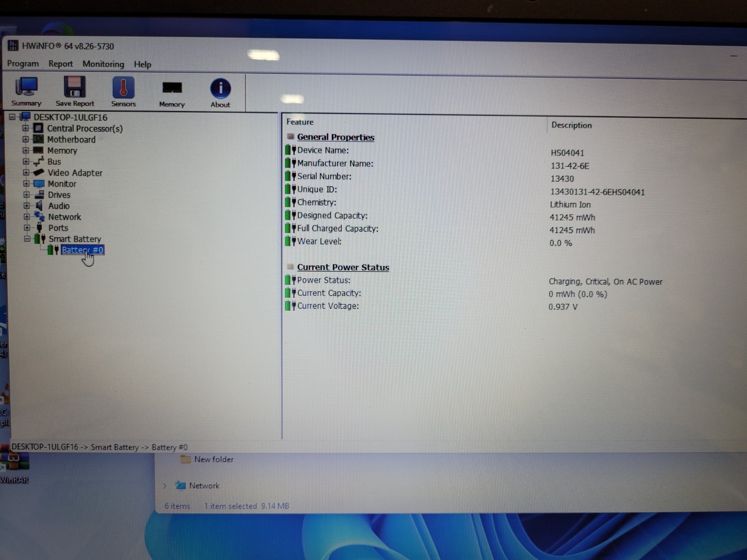
Task: Open the Monitoring menu
Action: click(x=103, y=64)
